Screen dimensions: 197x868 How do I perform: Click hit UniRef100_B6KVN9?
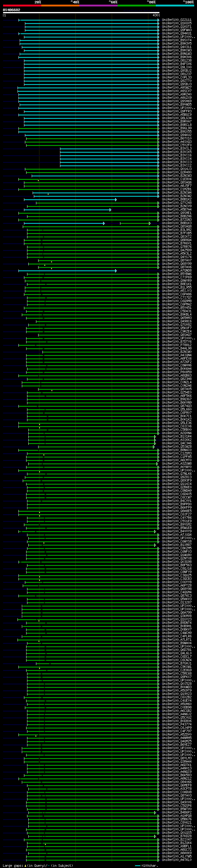pos(177,403)
